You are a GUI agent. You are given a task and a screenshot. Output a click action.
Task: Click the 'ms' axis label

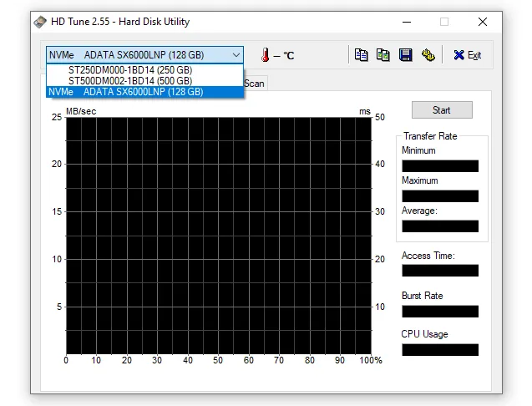(365, 111)
